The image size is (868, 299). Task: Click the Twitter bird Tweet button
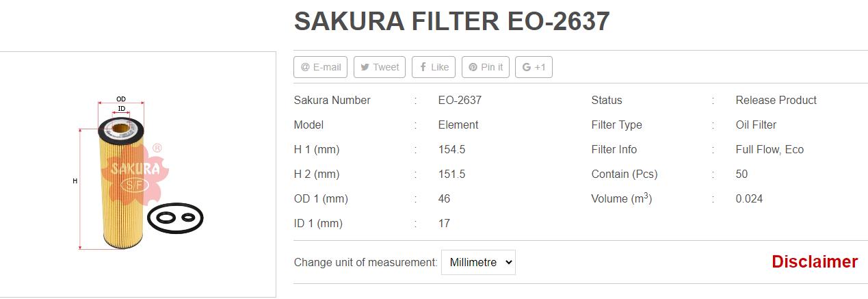point(380,67)
